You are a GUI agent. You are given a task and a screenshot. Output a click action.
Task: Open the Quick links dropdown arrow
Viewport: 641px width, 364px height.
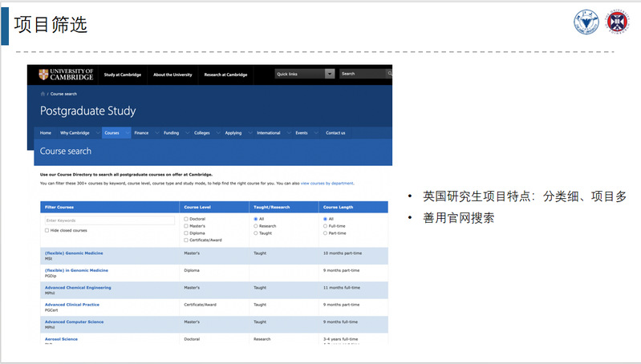coord(330,74)
